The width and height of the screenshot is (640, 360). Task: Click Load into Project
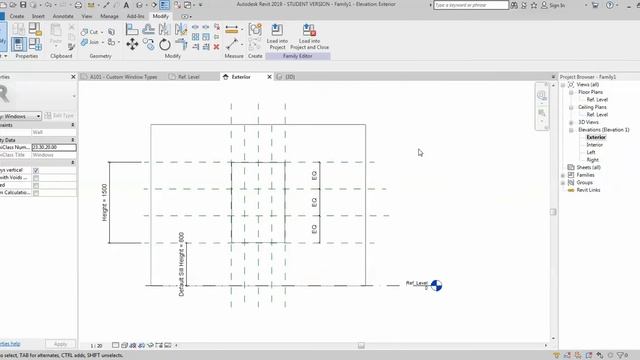[x=277, y=36]
